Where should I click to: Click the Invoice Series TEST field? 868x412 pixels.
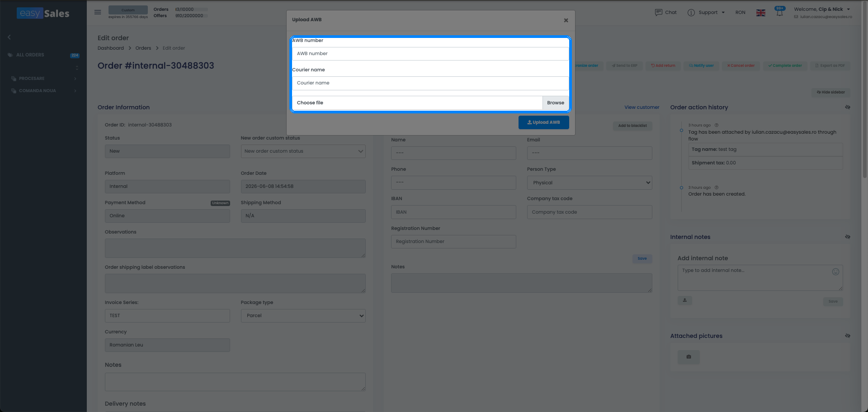167,316
